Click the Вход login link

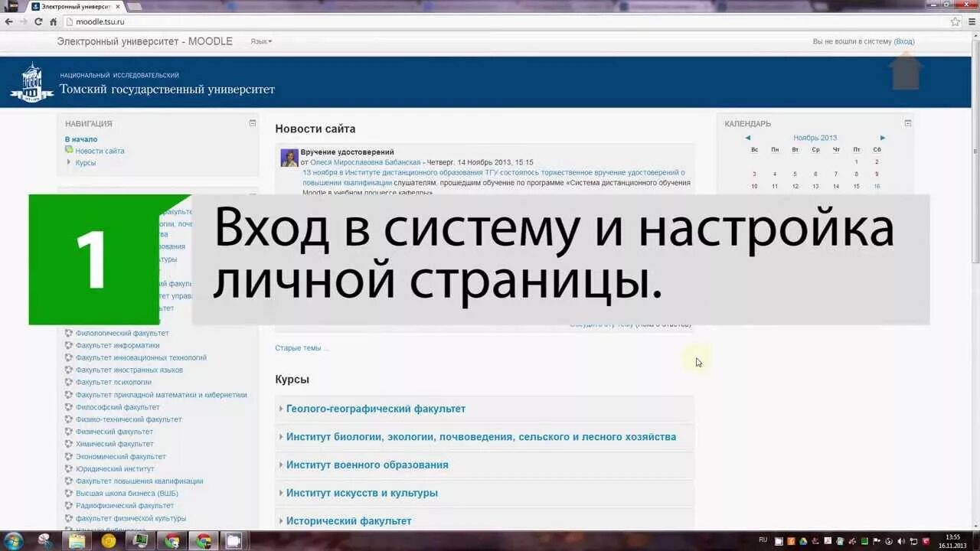point(904,41)
